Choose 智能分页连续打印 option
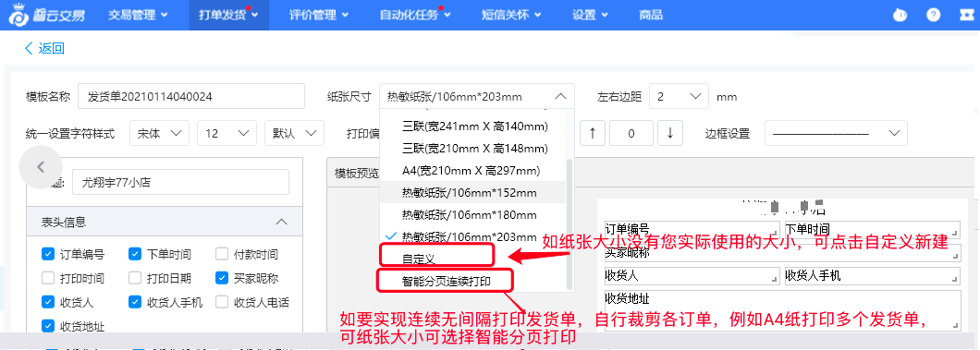The height and width of the screenshot is (350, 980). (446, 282)
